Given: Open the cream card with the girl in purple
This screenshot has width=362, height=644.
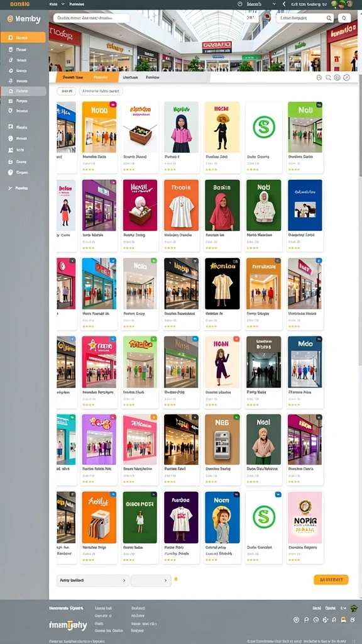Looking at the screenshot, I should coord(222,372).
